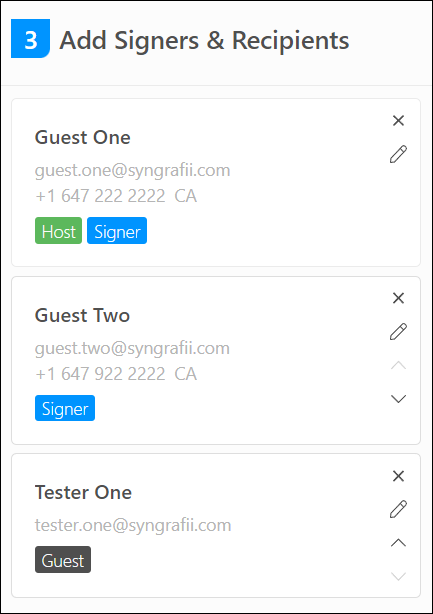Click the Guest badge on Tester One
The height and width of the screenshot is (614, 433).
(63, 560)
